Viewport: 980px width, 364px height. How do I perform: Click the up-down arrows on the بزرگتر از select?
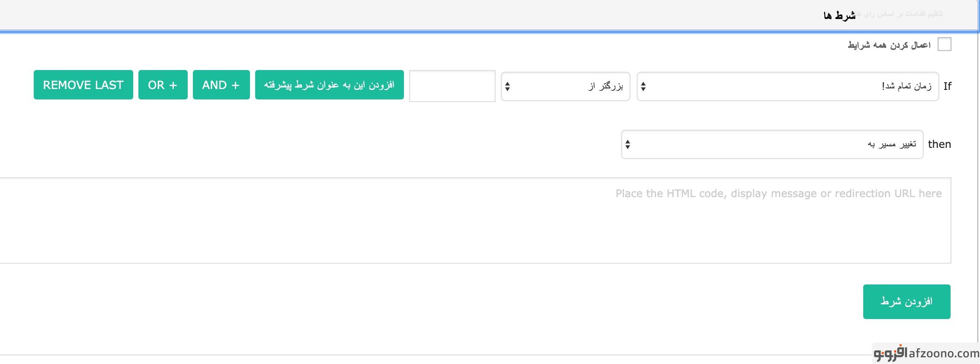(x=508, y=86)
